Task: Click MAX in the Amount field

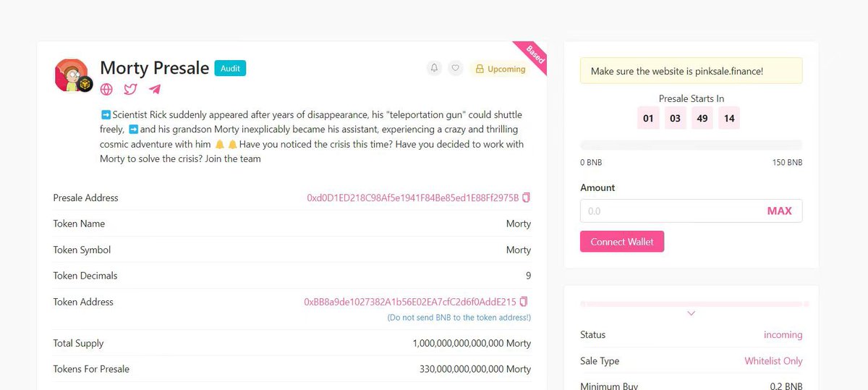Action: click(x=779, y=211)
